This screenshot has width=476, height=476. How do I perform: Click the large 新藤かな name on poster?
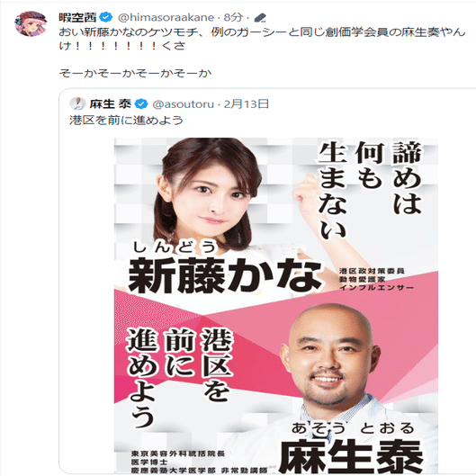225,275
